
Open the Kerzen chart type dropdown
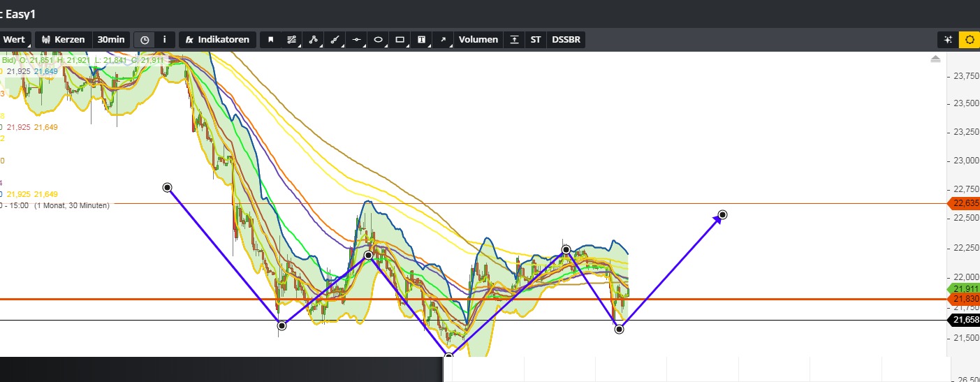63,40
